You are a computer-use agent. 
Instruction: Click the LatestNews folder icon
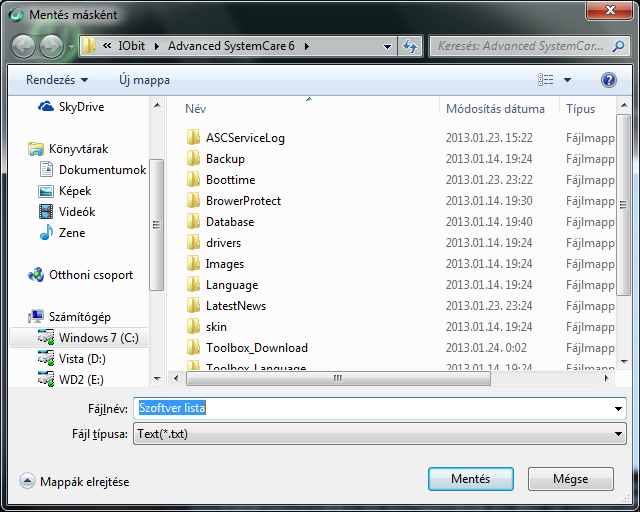tap(193, 305)
